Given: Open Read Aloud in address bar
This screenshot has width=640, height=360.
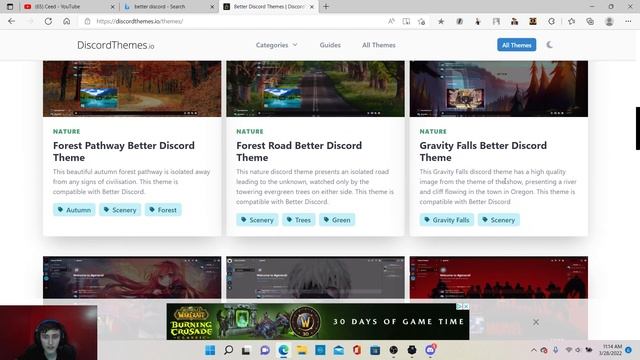Looking at the screenshot, I should click(391, 21).
